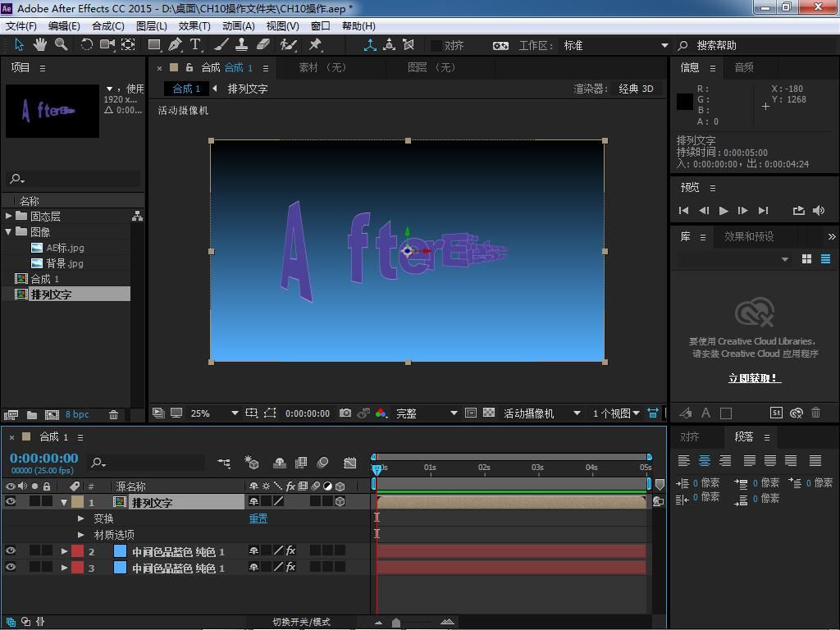Click the timeline zoom slider handle
The image size is (840, 630).
click(396, 622)
